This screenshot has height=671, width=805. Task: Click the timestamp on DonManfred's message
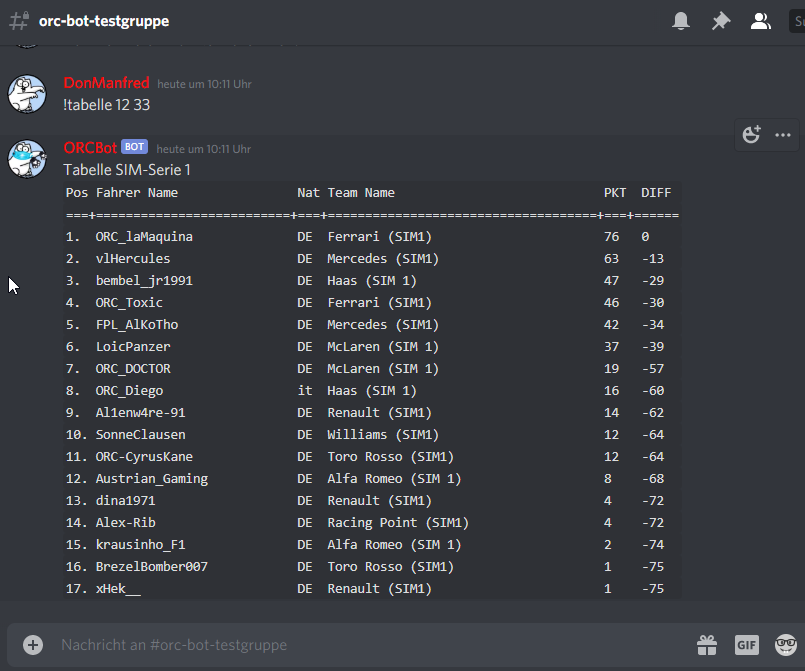(x=204, y=84)
